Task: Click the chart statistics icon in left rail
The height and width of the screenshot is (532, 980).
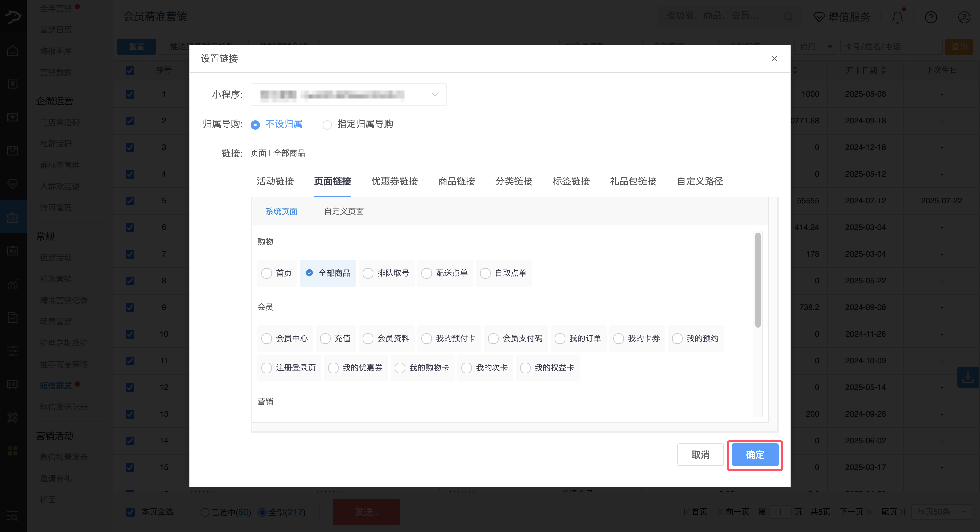Action: (x=13, y=284)
